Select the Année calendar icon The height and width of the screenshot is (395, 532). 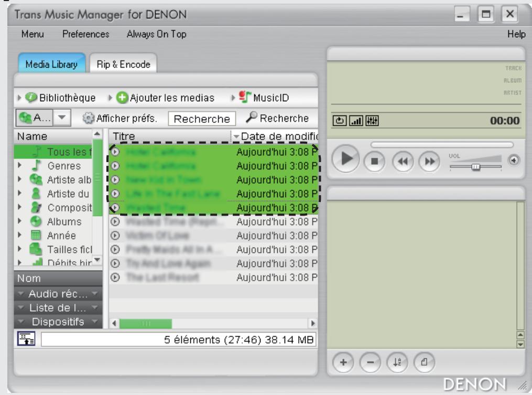[36, 235]
